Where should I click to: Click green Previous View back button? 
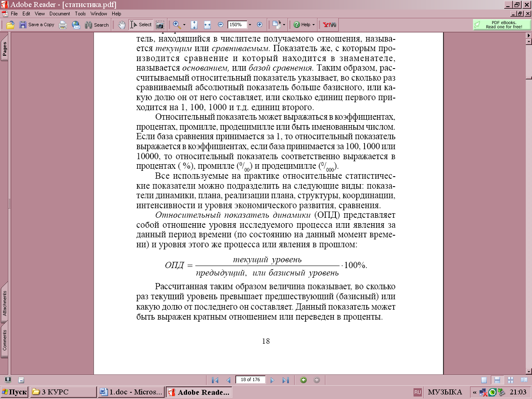point(303,380)
